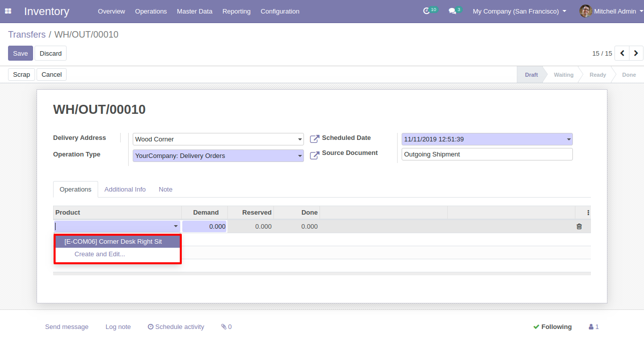Viewport: 644px width, 337px height.
Task: Open Delivery Address external link icon
Action: click(314, 139)
